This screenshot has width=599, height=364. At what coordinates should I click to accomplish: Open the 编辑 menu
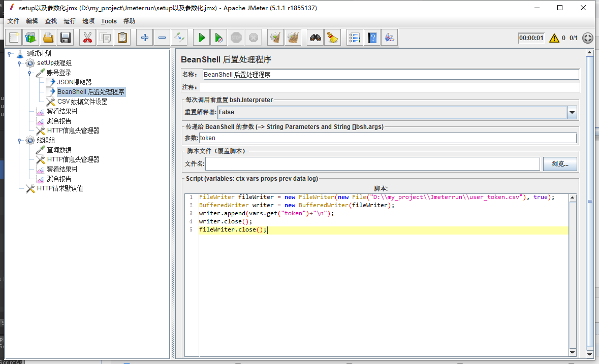(32, 21)
